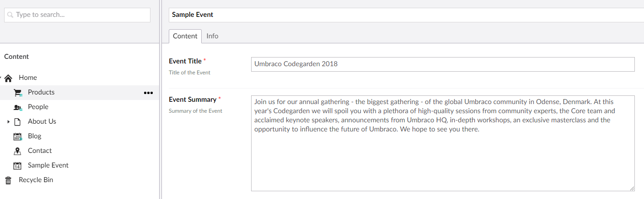Click the Home house icon
The width and height of the screenshot is (644, 199).
[x=8, y=78]
